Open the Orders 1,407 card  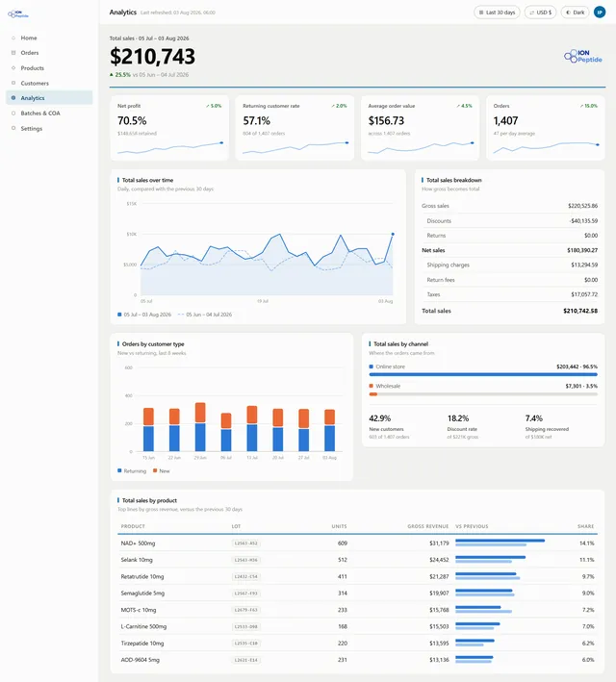pyautogui.click(x=546, y=128)
